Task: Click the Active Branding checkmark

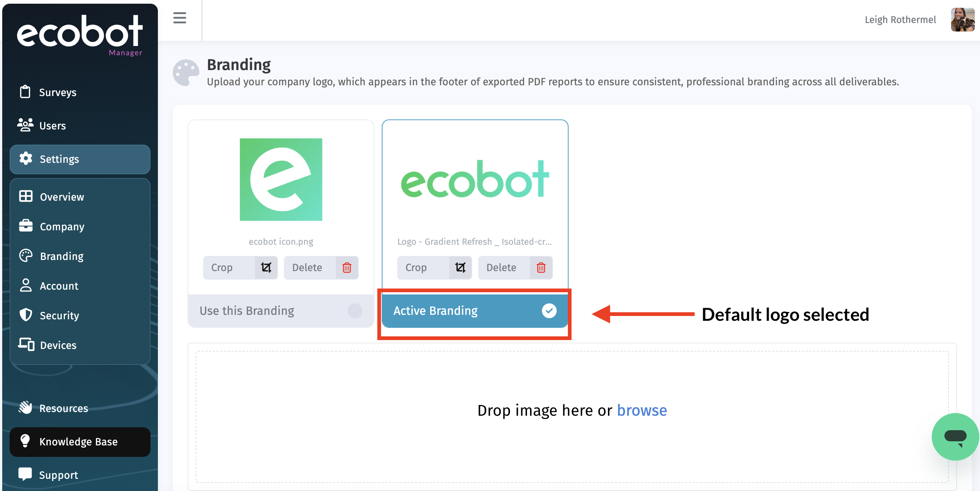Action: (549, 311)
